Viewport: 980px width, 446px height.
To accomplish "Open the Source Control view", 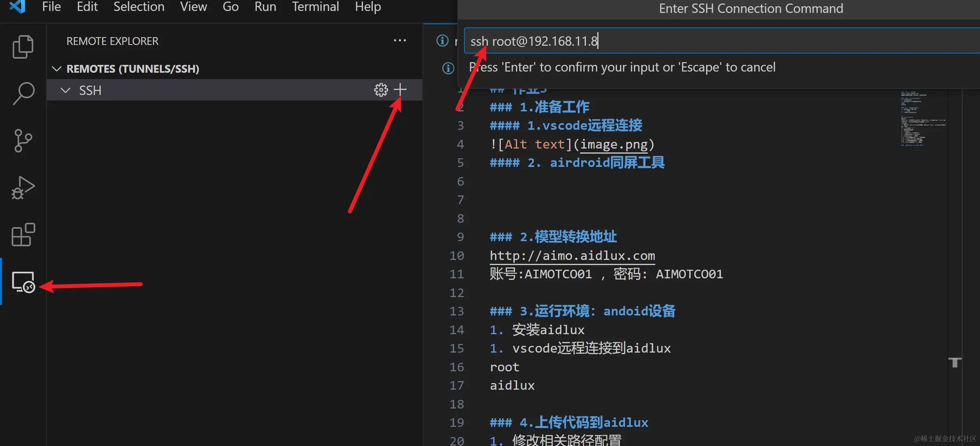I will [23, 140].
